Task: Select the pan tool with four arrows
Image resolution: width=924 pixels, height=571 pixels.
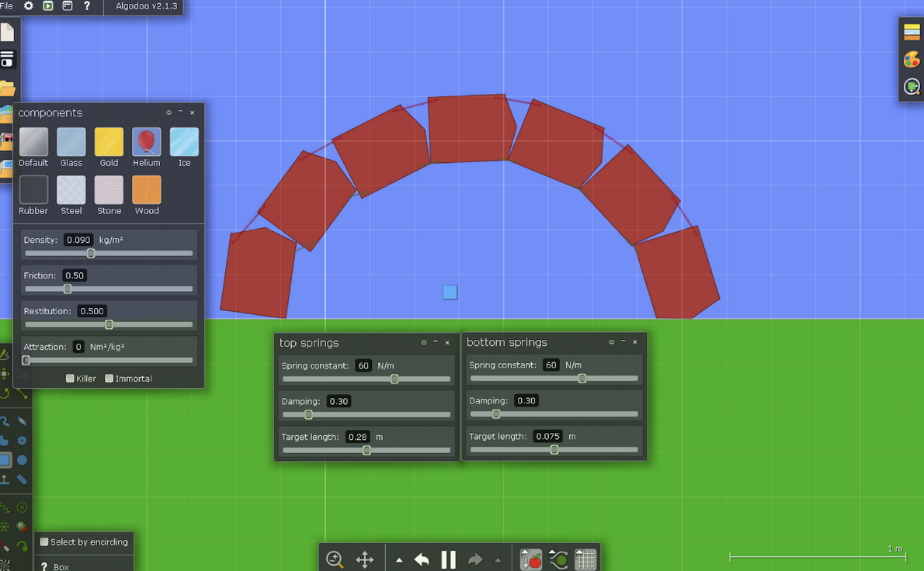Action: coord(364,559)
